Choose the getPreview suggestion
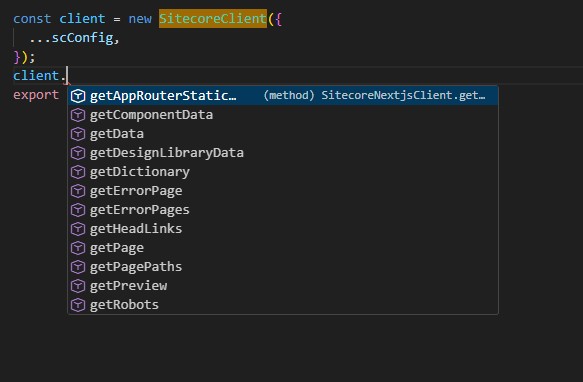583x382 pixels. 283,285
